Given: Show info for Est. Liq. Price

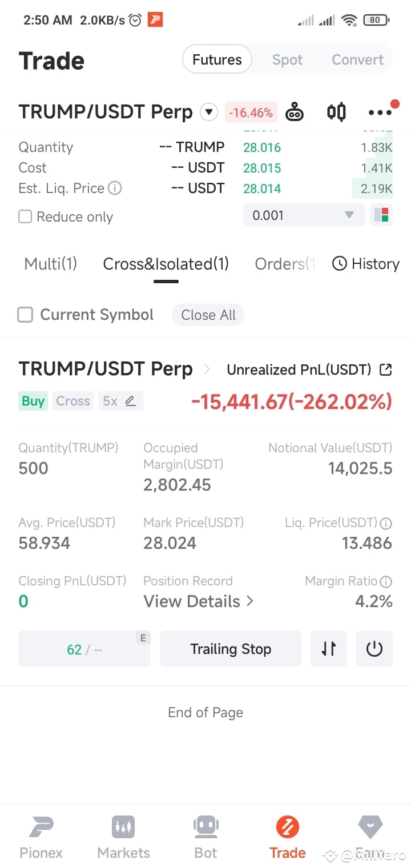Looking at the screenshot, I should click(x=115, y=188).
